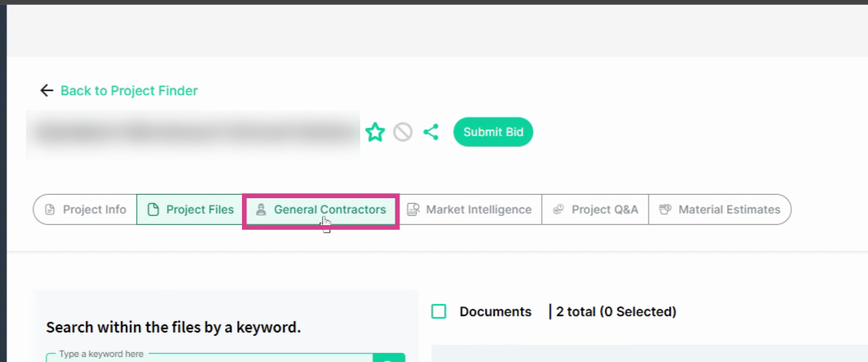
Task: Switch to the Project Files tab
Action: pyautogui.click(x=190, y=210)
